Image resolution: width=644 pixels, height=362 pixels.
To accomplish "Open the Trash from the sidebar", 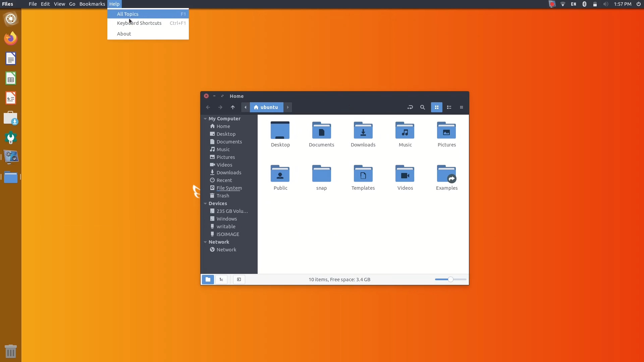I will click(x=222, y=195).
